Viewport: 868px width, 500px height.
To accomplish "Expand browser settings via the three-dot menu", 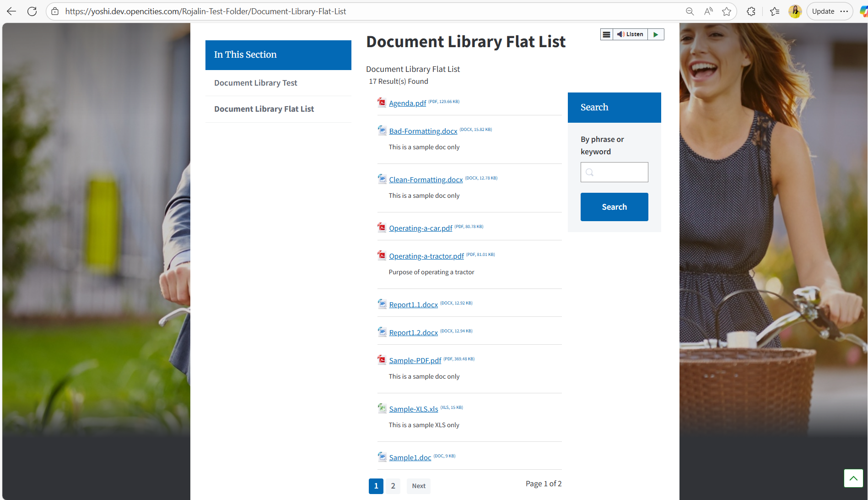I will 844,11.
